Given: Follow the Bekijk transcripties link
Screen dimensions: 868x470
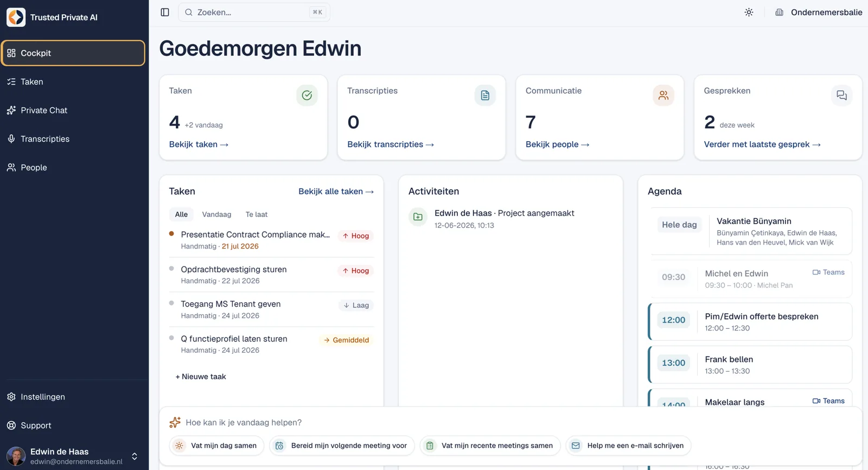Looking at the screenshot, I should 391,144.
